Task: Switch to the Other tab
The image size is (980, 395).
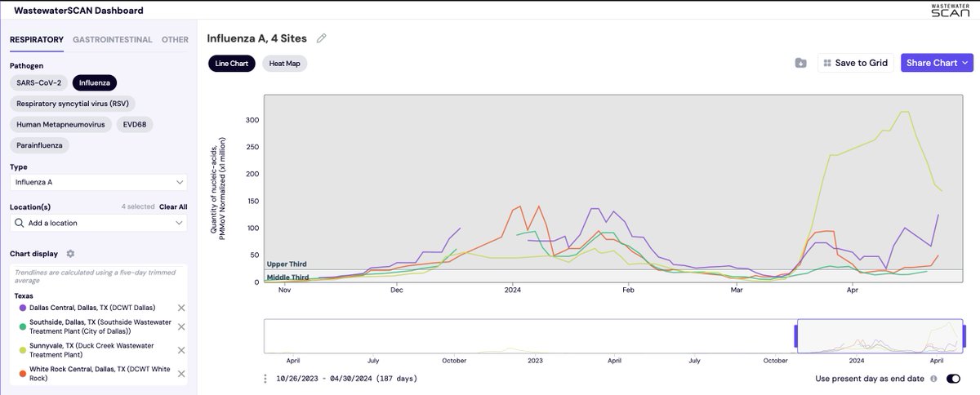Action: [x=175, y=39]
